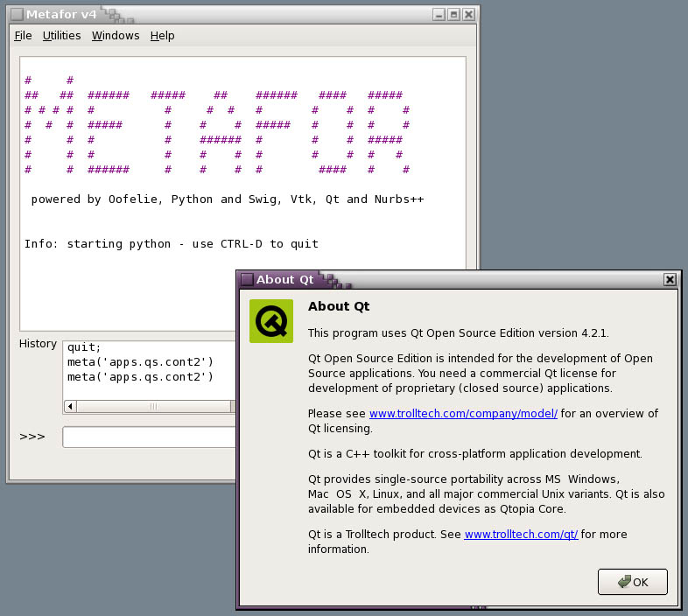Click the Metafor v4 window menu icon
Viewport: 688px width, 616px height.
[18, 15]
